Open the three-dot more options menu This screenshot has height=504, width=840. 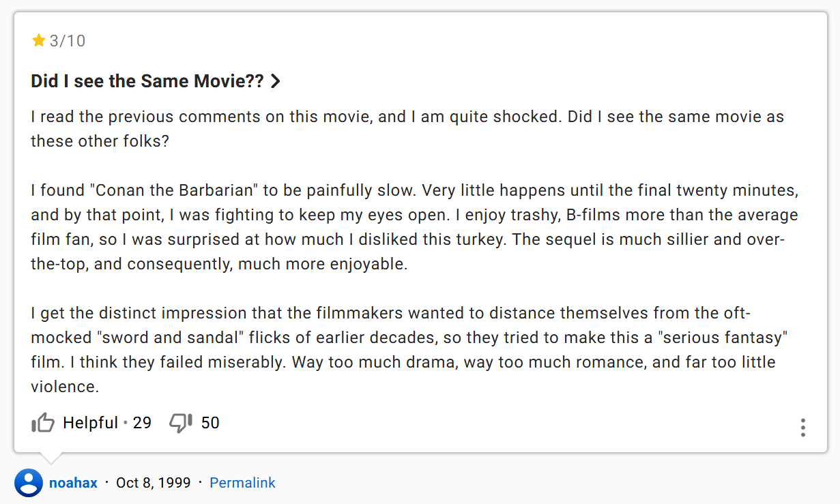(803, 428)
